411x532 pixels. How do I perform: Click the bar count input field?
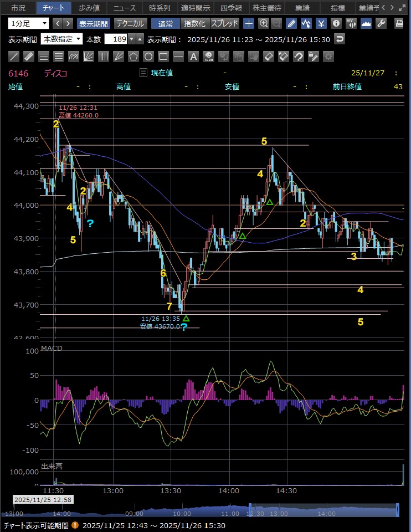point(116,39)
